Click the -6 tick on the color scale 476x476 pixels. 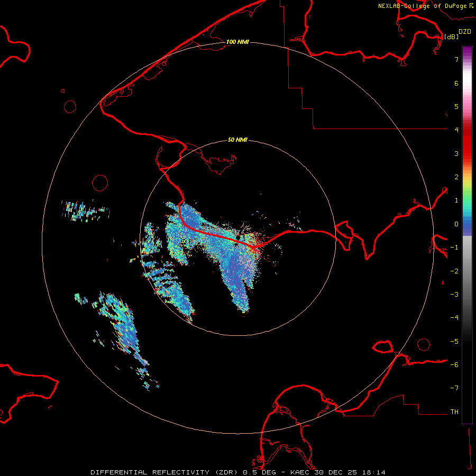[x=454, y=364]
